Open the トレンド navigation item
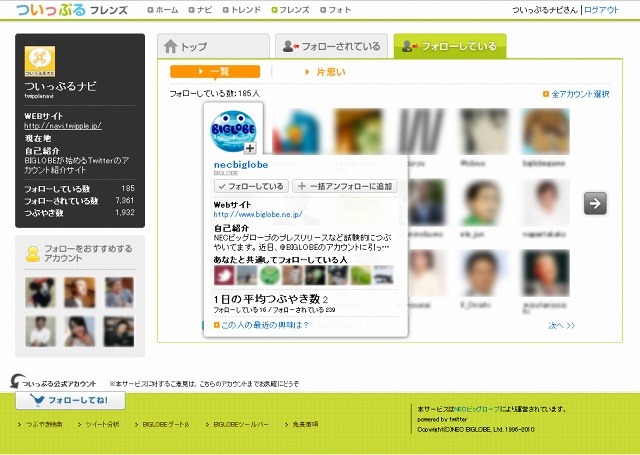 (x=242, y=10)
